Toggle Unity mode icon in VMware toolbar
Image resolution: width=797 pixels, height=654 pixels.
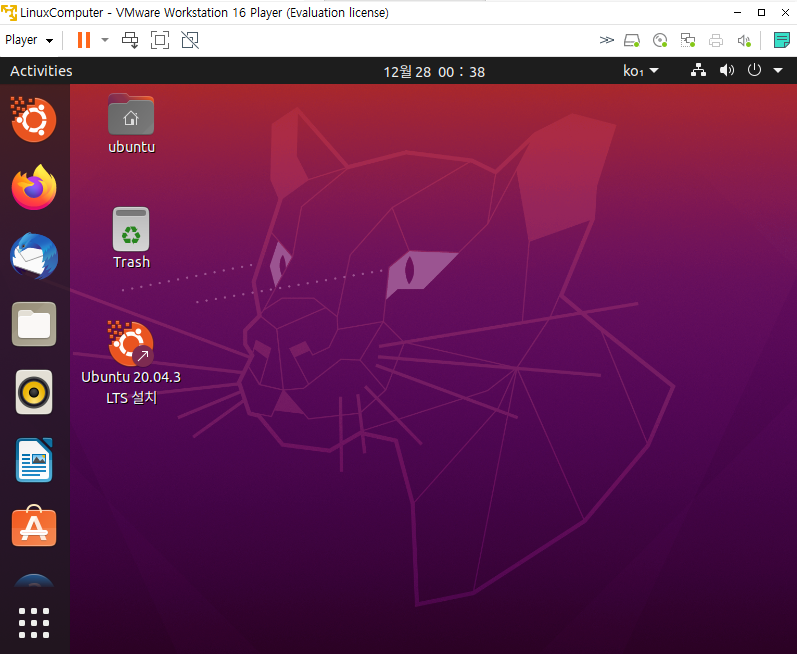190,40
